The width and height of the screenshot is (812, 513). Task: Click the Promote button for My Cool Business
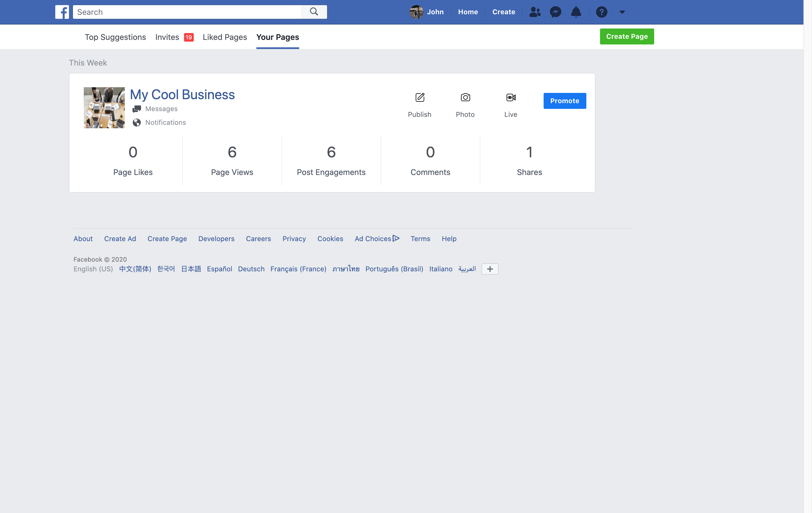point(564,101)
